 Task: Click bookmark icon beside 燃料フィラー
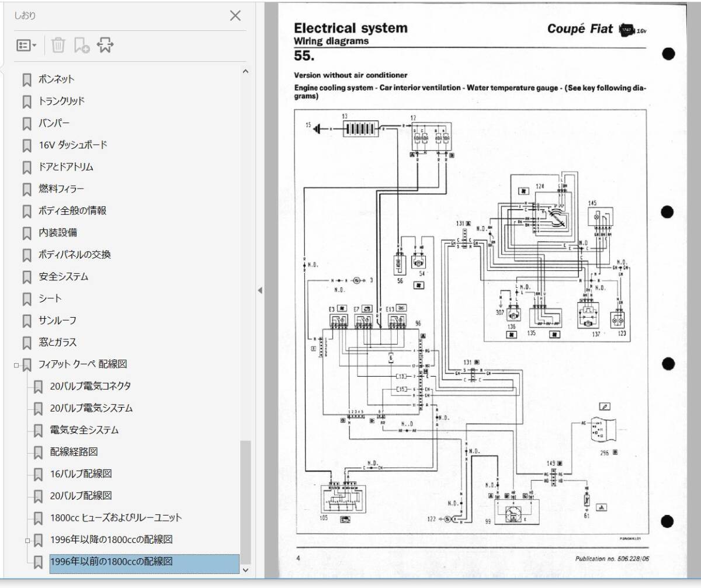click(x=27, y=190)
